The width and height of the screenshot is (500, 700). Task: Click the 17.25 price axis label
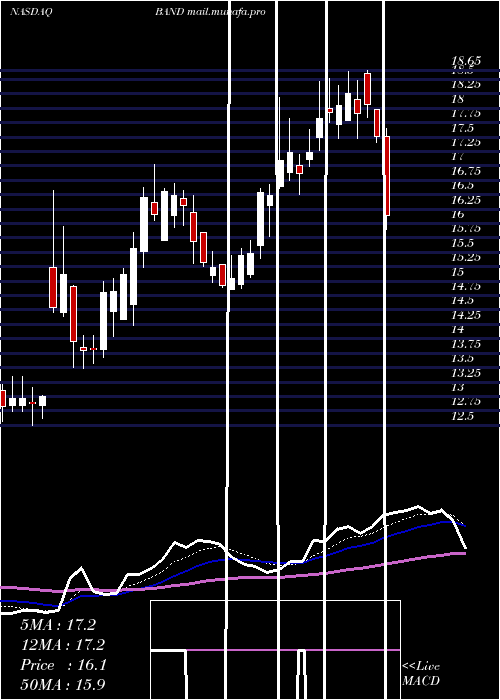pos(466,142)
